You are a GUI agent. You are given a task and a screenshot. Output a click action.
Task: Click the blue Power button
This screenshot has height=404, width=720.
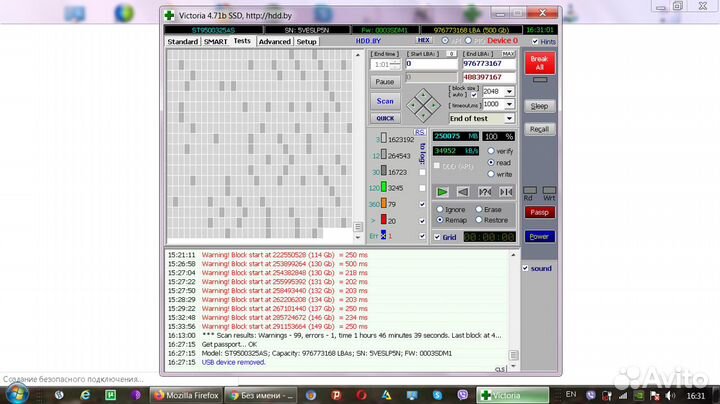pos(539,237)
